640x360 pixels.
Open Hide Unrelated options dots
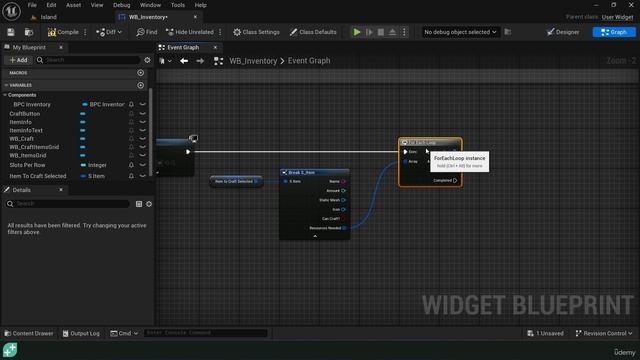(220, 32)
